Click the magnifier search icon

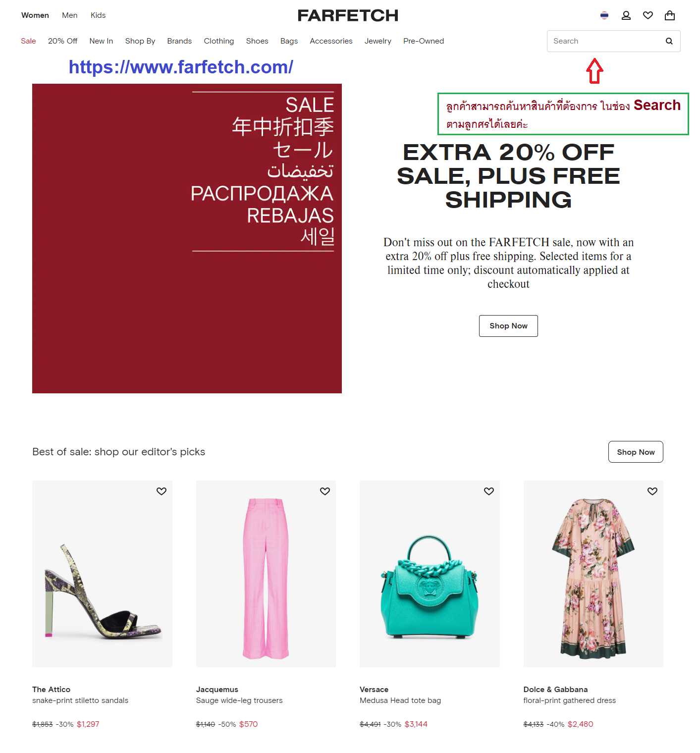click(669, 41)
